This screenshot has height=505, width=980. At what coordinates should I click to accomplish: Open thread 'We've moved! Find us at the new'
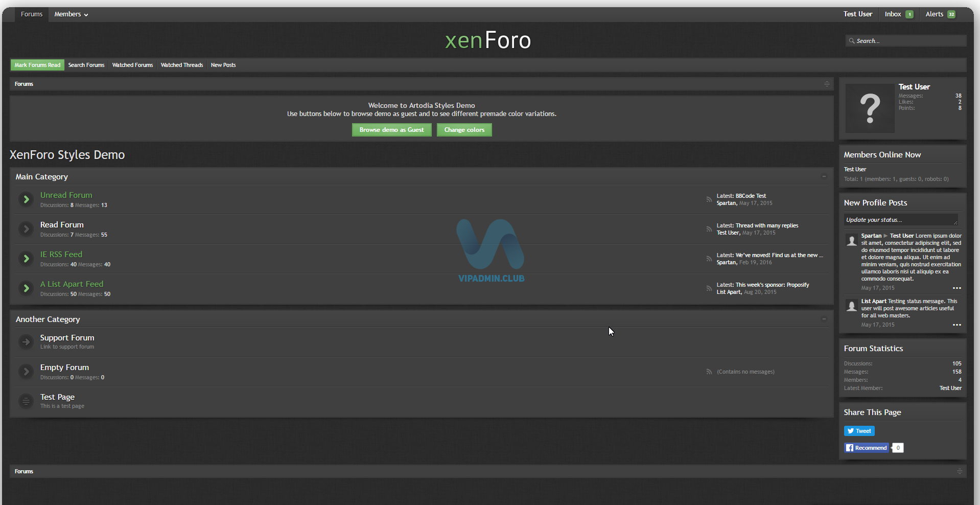[x=779, y=255]
